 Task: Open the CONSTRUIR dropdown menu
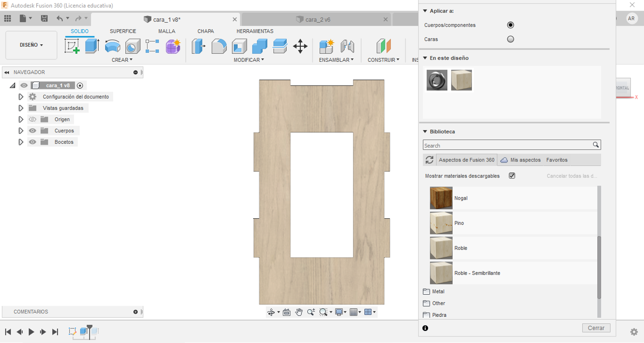pyautogui.click(x=383, y=60)
